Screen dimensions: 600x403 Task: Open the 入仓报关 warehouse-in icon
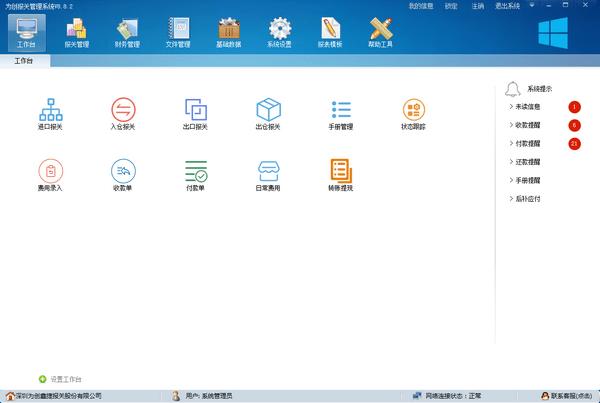(122, 109)
